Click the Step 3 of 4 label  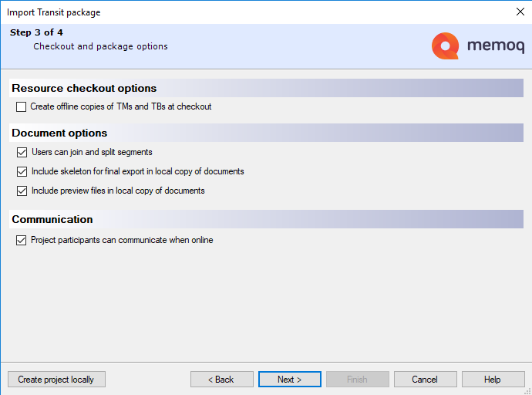[x=36, y=32]
